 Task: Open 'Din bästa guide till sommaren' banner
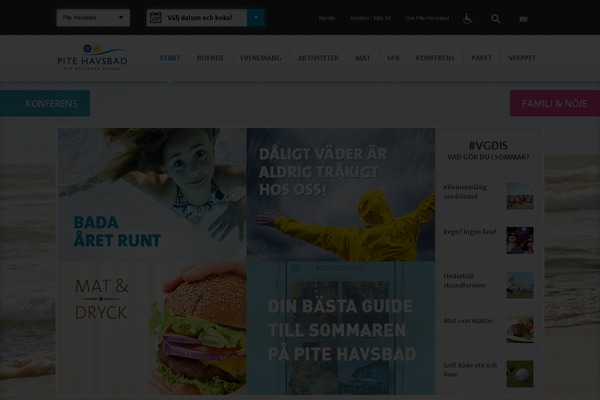click(341, 328)
